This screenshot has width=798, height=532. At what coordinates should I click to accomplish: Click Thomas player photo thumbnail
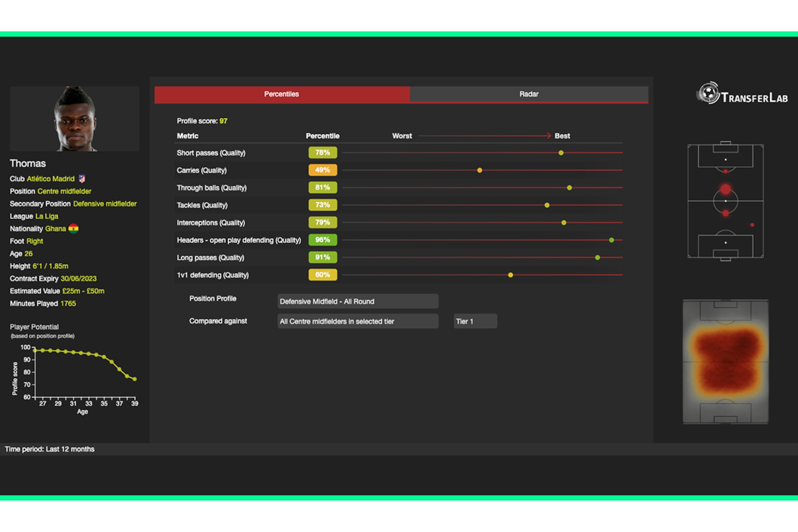tap(75, 119)
